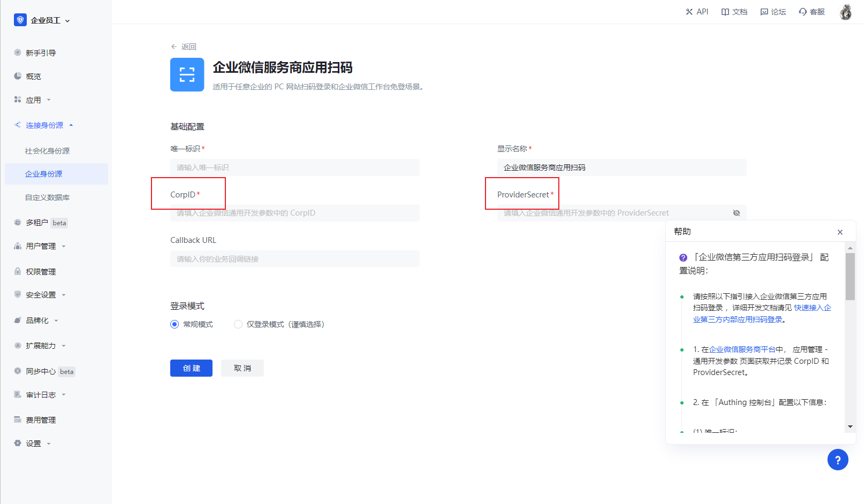
Task: Open 社会化身份源 in the sidebar
Action: (x=47, y=151)
